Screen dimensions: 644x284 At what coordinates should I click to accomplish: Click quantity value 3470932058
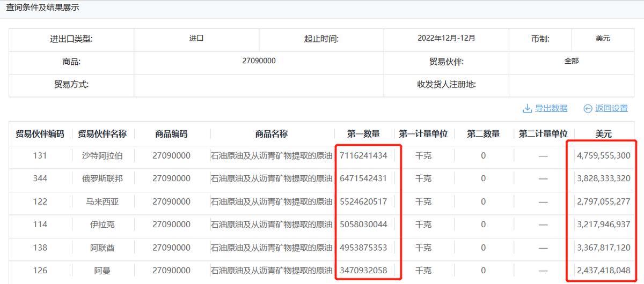363,271
